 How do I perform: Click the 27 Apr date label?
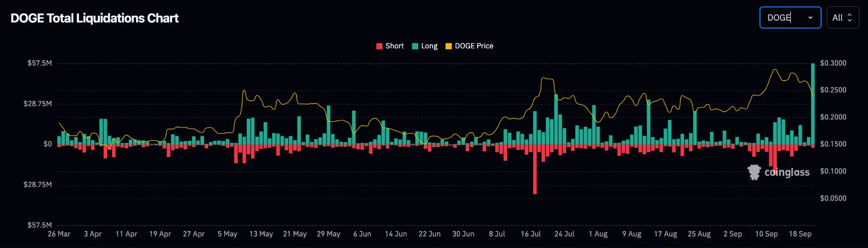pos(194,234)
